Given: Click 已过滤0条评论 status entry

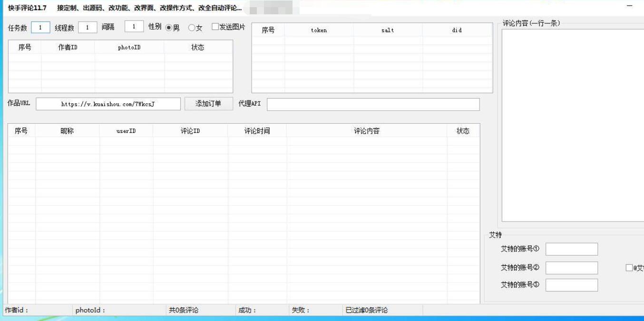Looking at the screenshot, I should (x=367, y=310).
